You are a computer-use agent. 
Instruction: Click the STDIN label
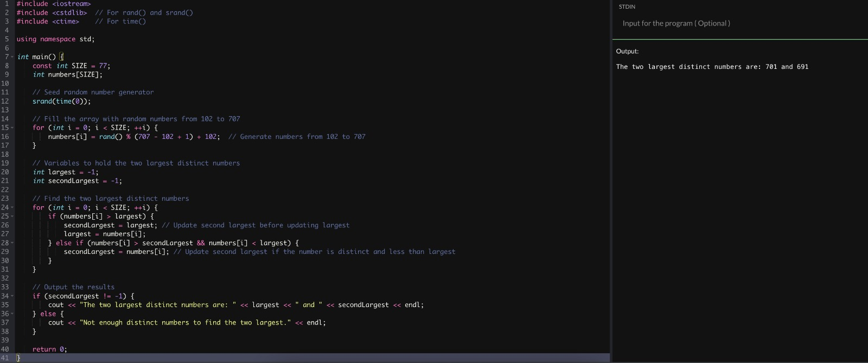[x=627, y=7]
